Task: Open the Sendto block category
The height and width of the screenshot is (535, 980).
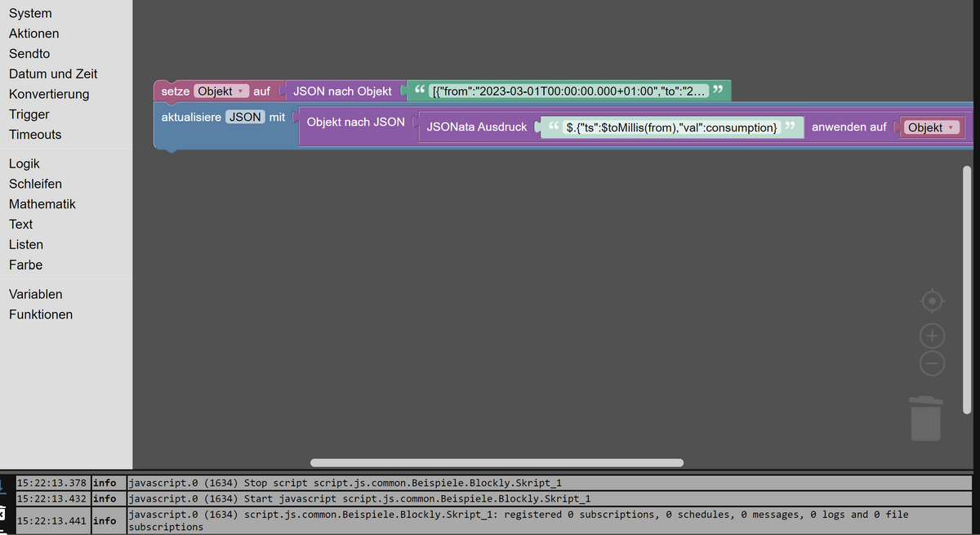Action: [x=29, y=54]
